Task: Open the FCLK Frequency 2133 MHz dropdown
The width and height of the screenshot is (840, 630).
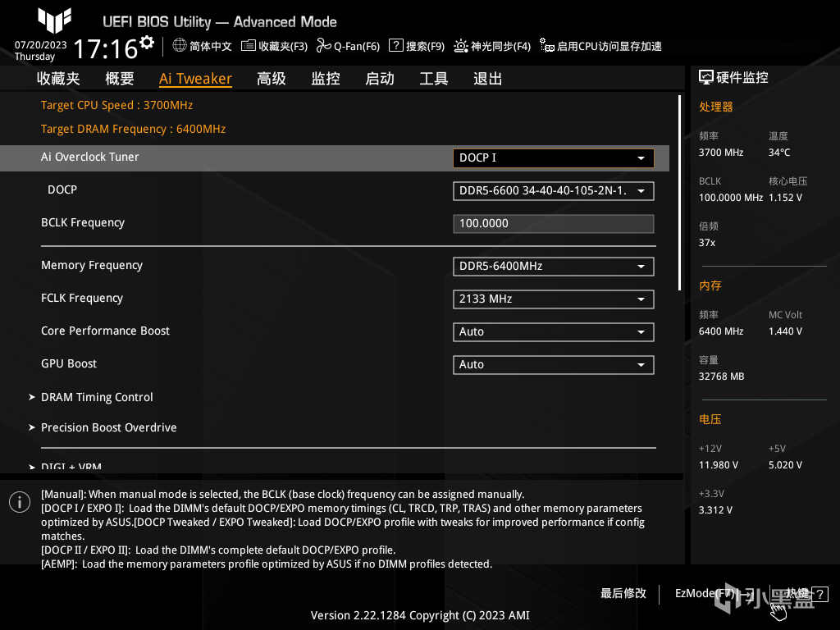Action: [554, 299]
